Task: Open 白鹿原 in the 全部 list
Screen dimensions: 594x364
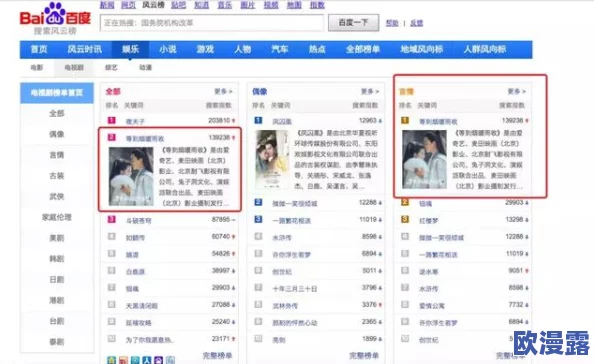Action: tap(135, 272)
